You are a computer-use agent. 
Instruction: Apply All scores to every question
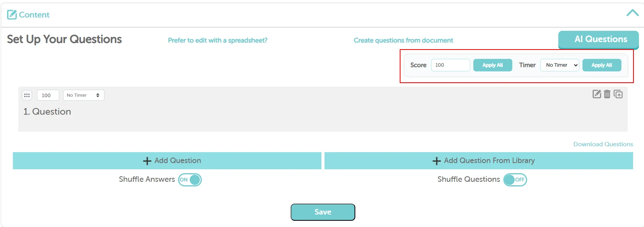492,65
